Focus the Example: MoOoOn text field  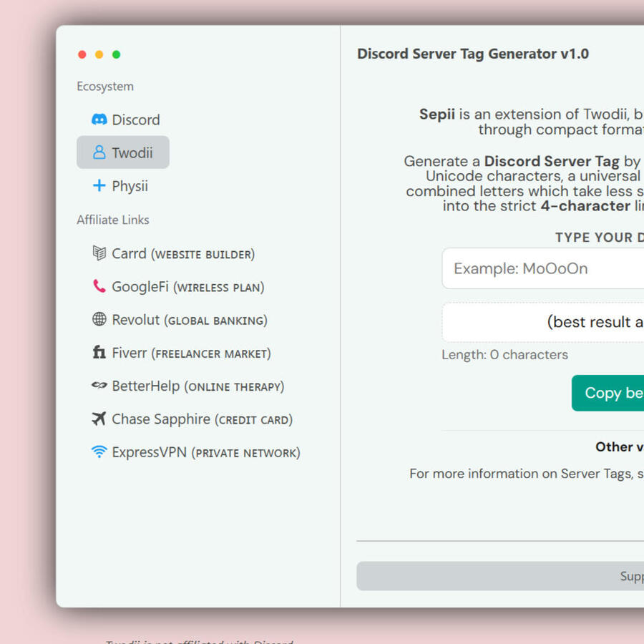544,269
